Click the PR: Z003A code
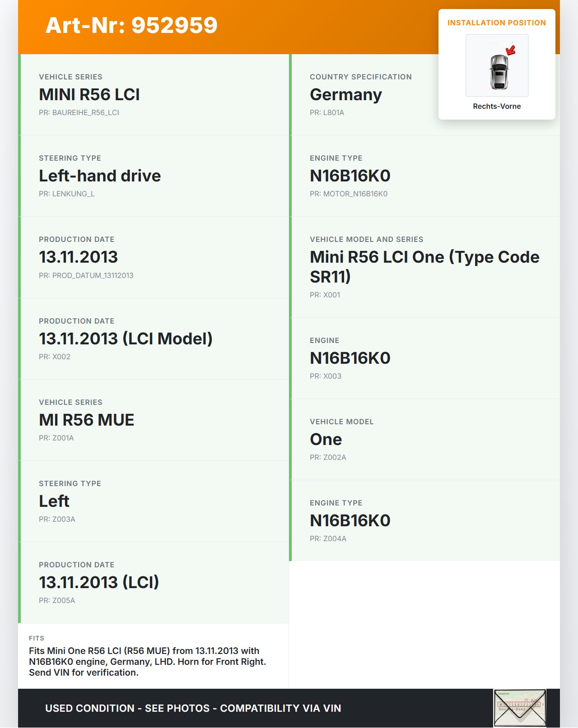 point(57,519)
